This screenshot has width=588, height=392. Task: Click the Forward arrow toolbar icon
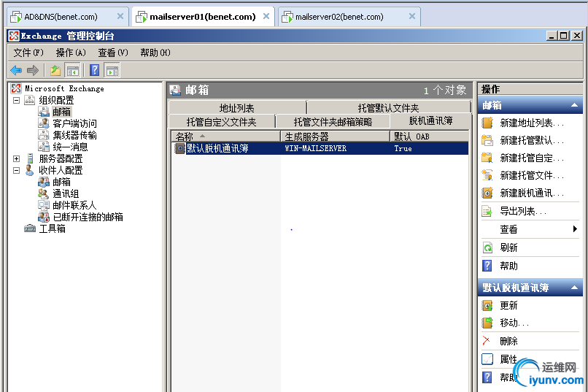point(33,70)
